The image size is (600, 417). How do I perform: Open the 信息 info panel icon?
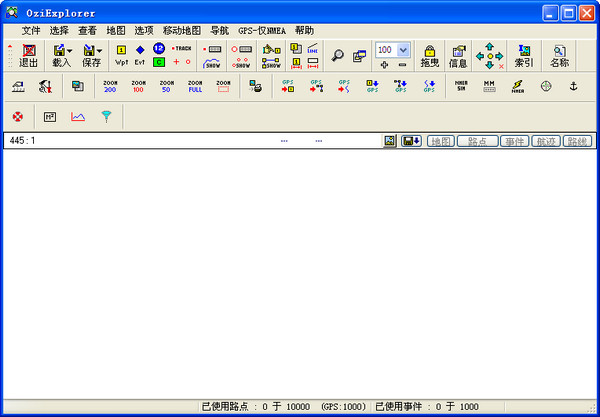pos(458,55)
